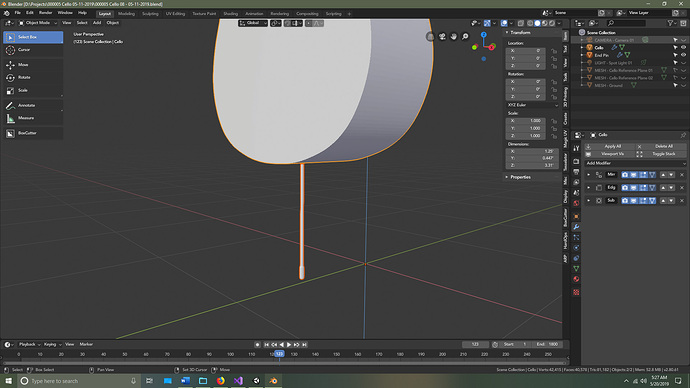Click frame 123 playhead marker in timeline
The height and width of the screenshot is (388, 690).
279,354
